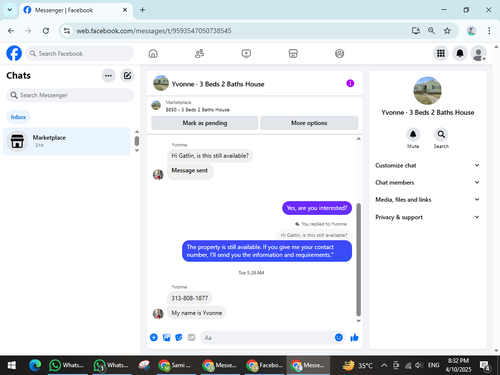Attach a photo using the image icon

(166, 337)
